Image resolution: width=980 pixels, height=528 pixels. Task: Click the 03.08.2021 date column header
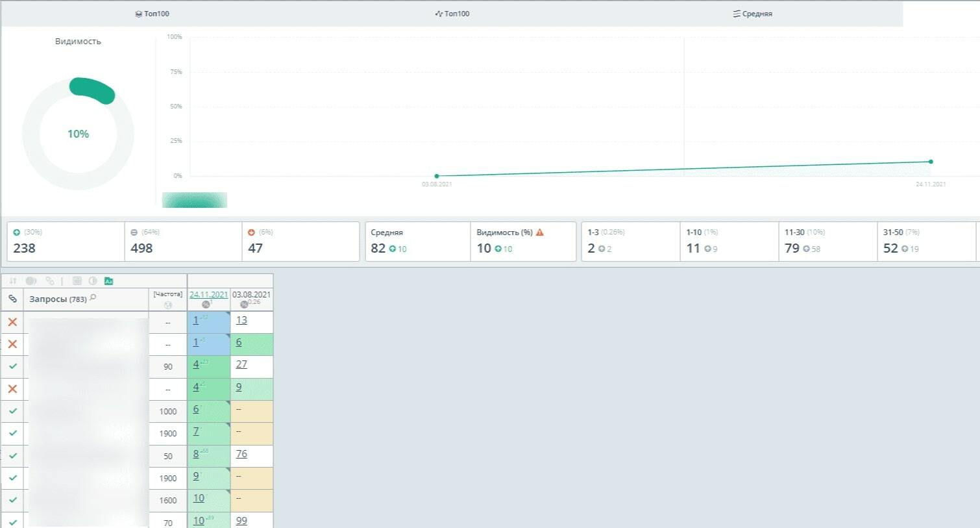[x=251, y=294]
